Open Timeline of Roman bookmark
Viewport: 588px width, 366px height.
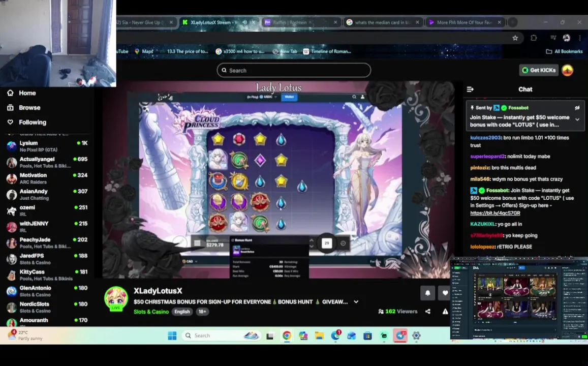click(x=327, y=51)
